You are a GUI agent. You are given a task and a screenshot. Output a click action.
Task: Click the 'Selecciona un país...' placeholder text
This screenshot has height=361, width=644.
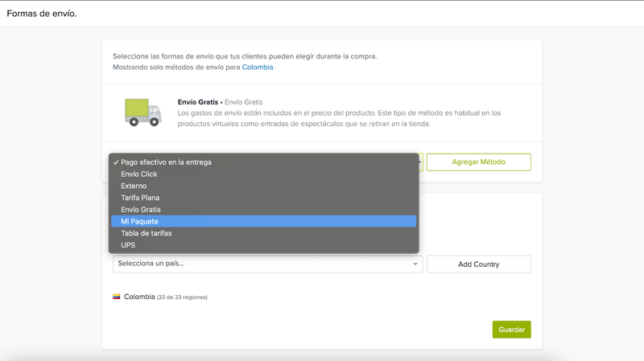tap(156, 264)
